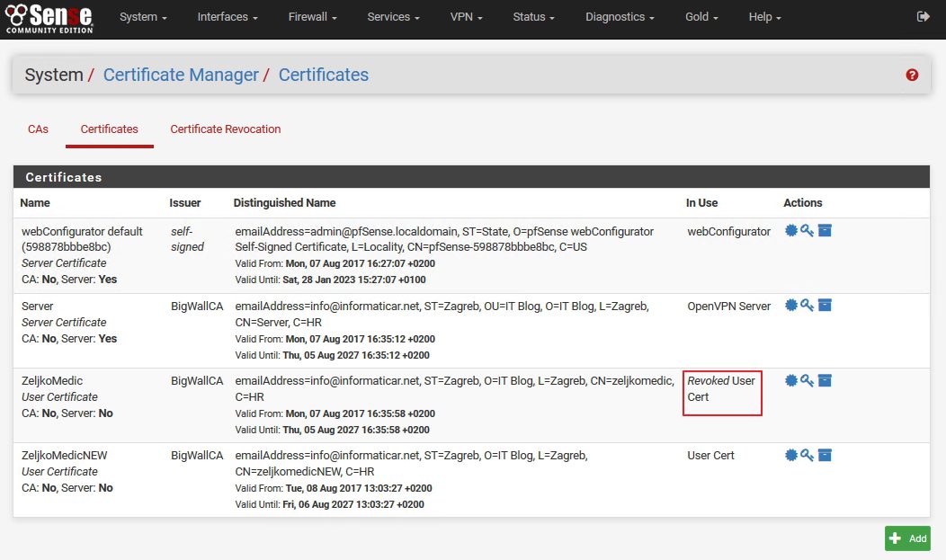Expand the VPN dropdown menu
The width and height of the screenshot is (946, 560).
pos(466,17)
